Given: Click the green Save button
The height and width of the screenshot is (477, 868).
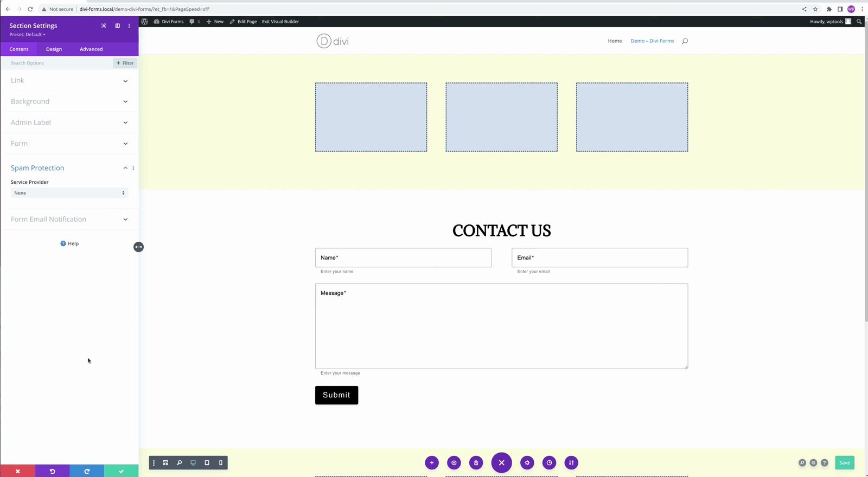Looking at the screenshot, I should click(845, 463).
